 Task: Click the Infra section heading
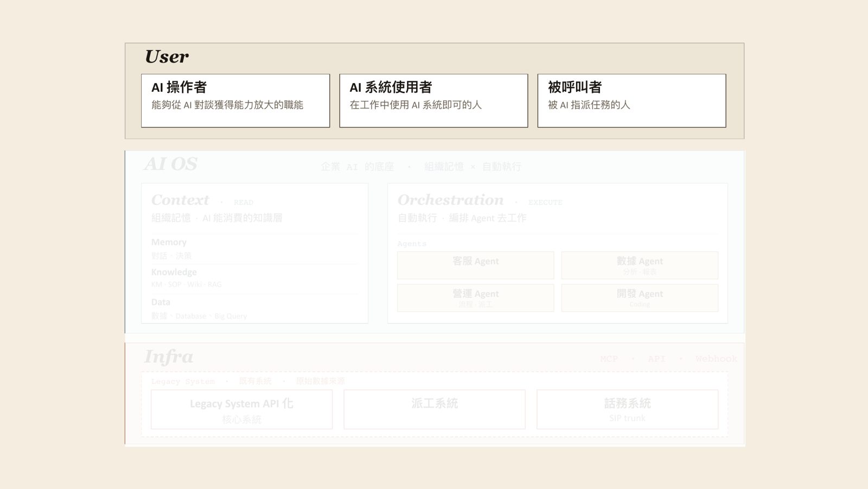[x=168, y=357]
